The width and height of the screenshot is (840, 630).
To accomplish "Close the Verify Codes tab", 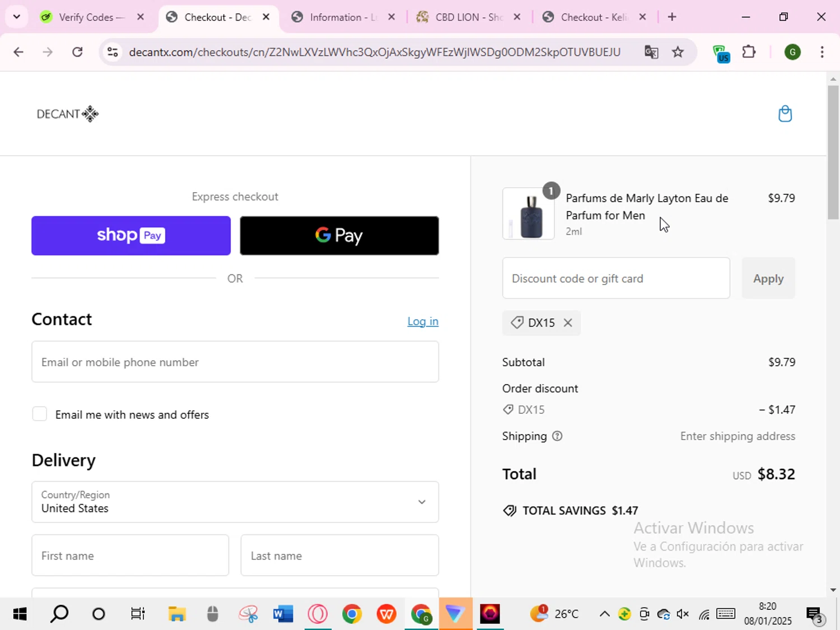I will coord(141,17).
